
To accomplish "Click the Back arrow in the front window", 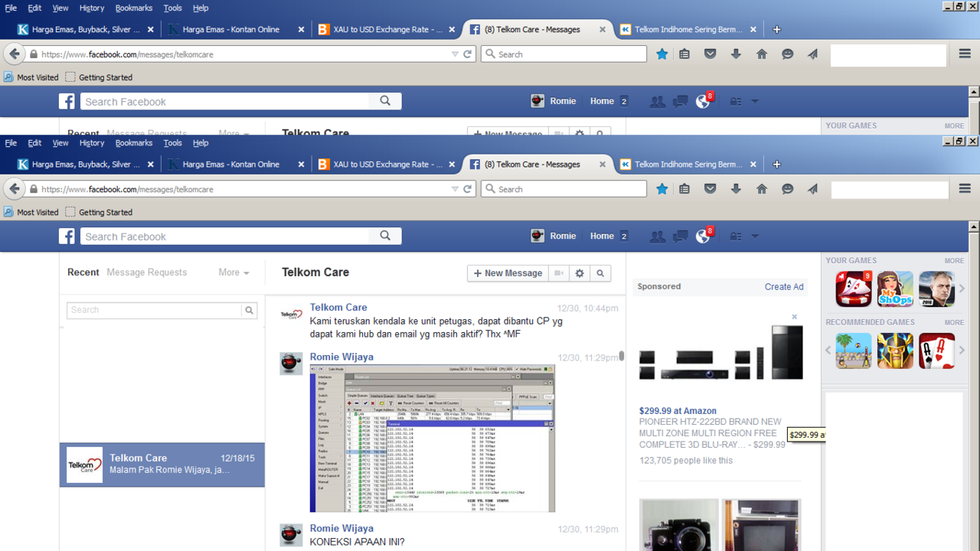I will 15,189.
